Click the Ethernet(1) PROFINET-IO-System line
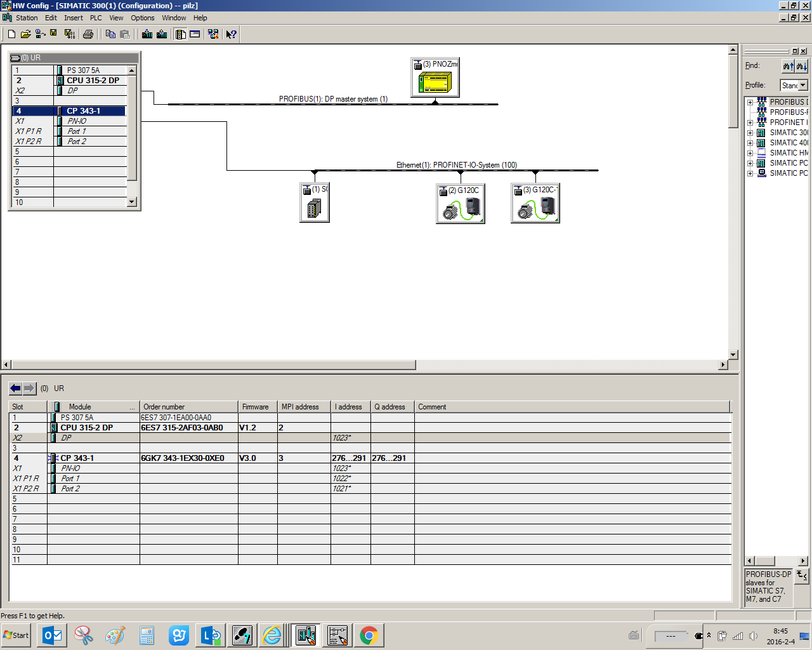 pyautogui.click(x=456, y=170)
